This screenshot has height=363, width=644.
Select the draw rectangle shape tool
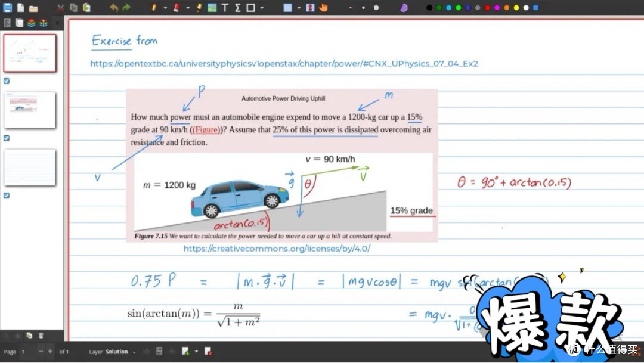point(250,7)
